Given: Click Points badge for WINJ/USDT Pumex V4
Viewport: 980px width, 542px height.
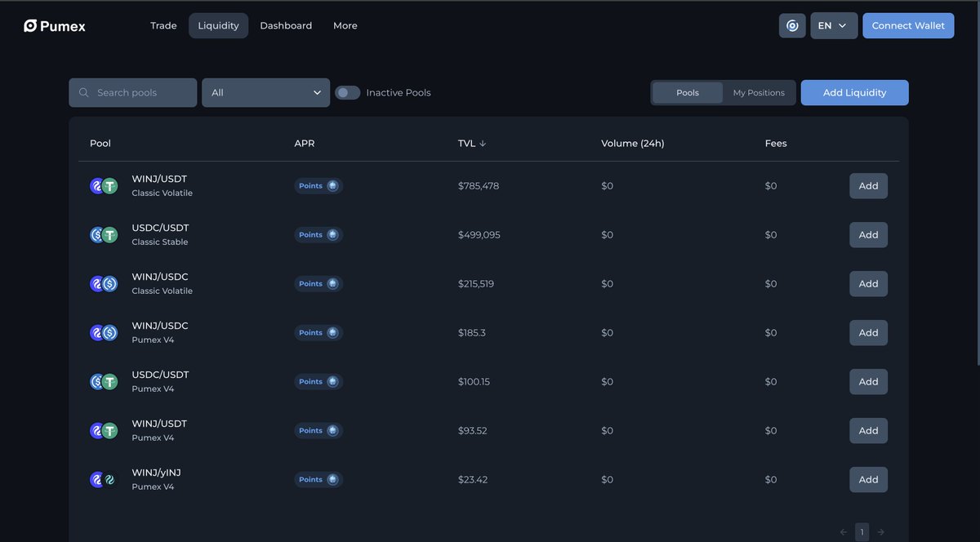Looking at the screenshot, I should tap(318, 431).
